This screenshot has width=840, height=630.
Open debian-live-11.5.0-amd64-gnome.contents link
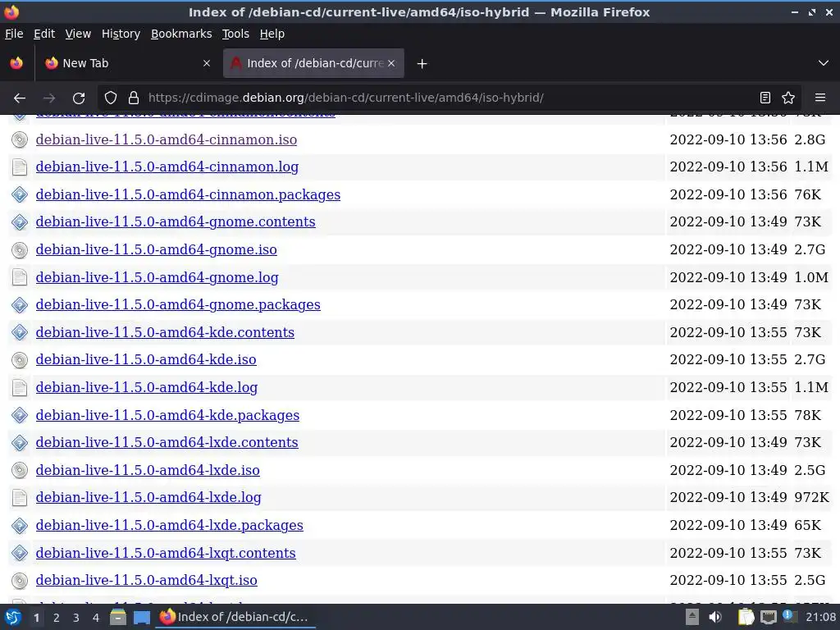176,221
